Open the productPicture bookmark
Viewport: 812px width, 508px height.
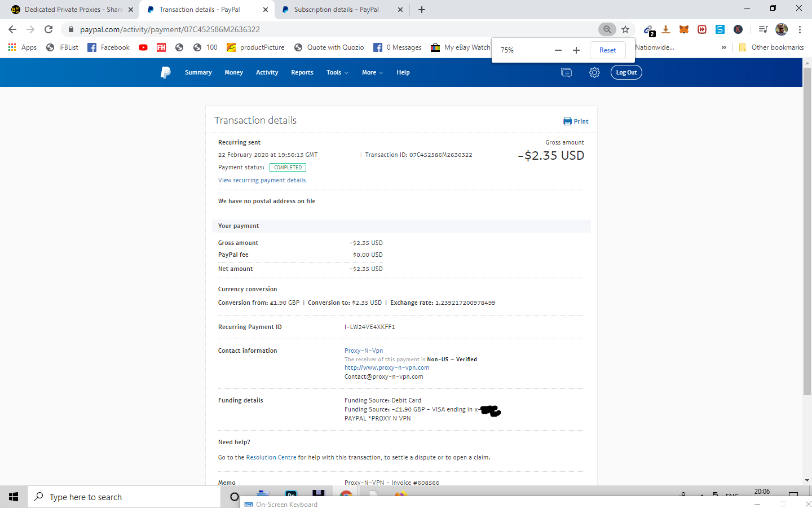[255, 47]
